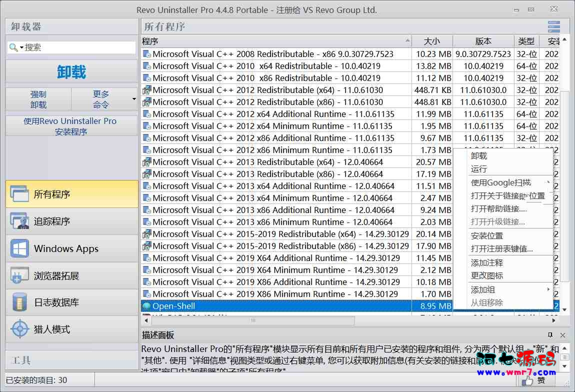Expand the 使用Google扫描 submenu arrow

(x=548, y=182)
